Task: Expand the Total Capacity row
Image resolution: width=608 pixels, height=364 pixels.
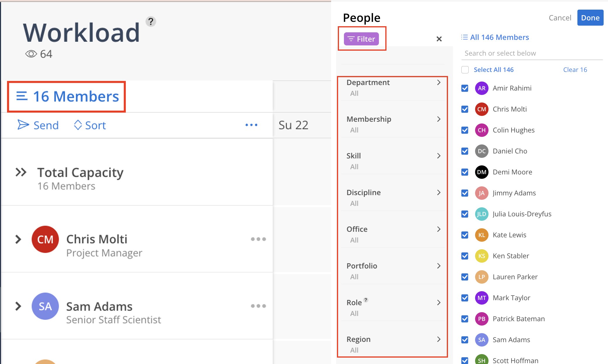Action: point(21,172)
